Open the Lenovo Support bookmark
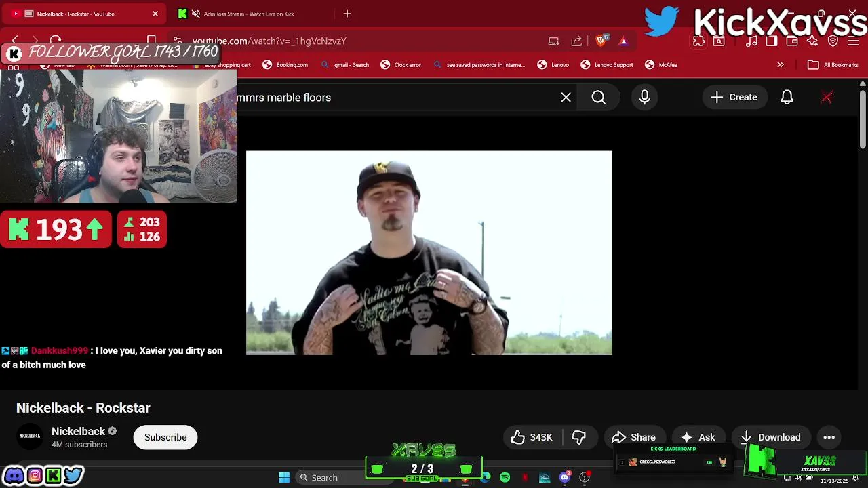The width and height of the screenshot is (868, 488). pos(607,65)
